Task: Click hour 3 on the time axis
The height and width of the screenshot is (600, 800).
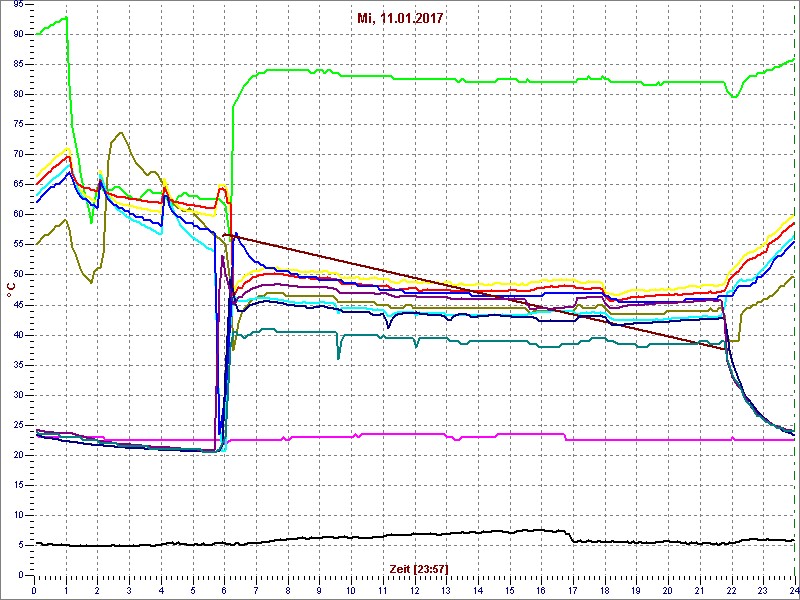Action: (129, 590)
